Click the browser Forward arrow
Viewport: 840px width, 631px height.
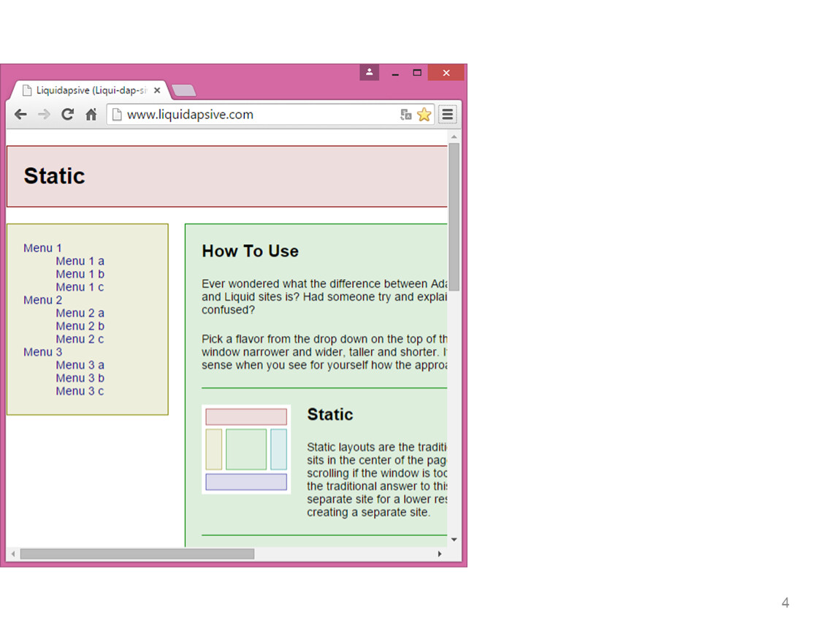44,115
